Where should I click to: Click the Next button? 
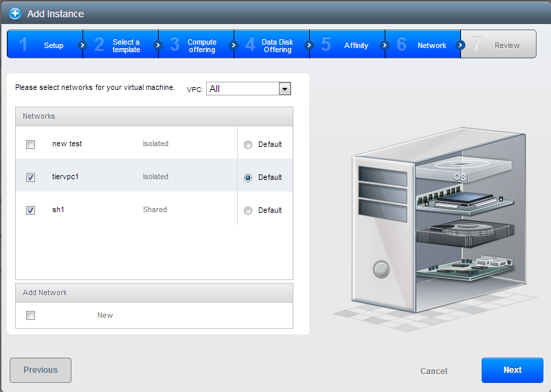(x=513, y=370)
